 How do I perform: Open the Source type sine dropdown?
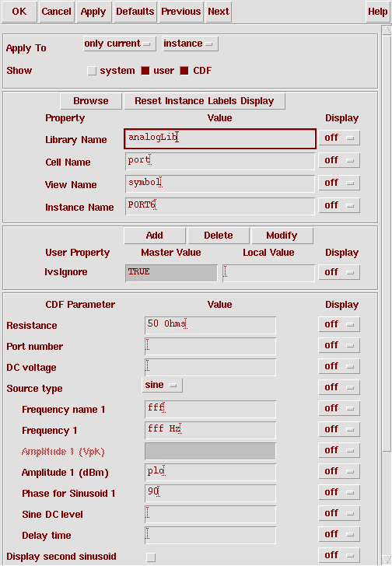point(163,385)
